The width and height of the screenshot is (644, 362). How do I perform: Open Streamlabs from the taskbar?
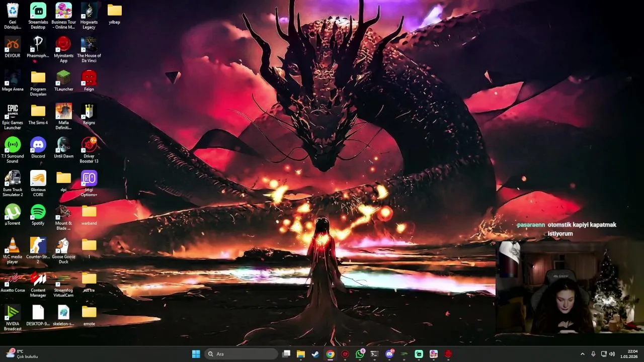pyautogui.click(x=419, y=354)
